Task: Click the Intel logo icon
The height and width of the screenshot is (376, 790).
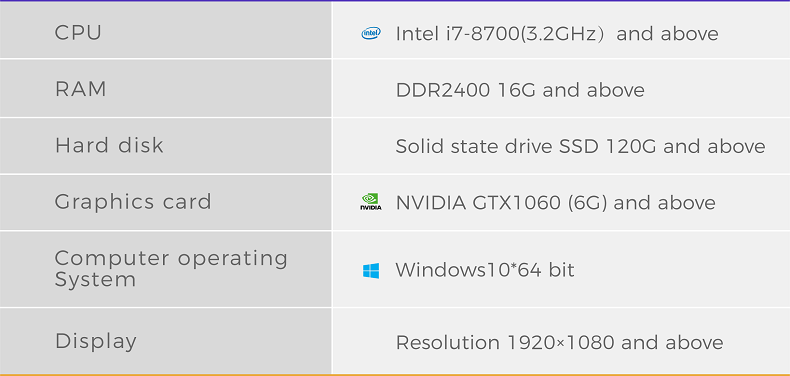Action: pyautogui.click(x=371, y=34)
